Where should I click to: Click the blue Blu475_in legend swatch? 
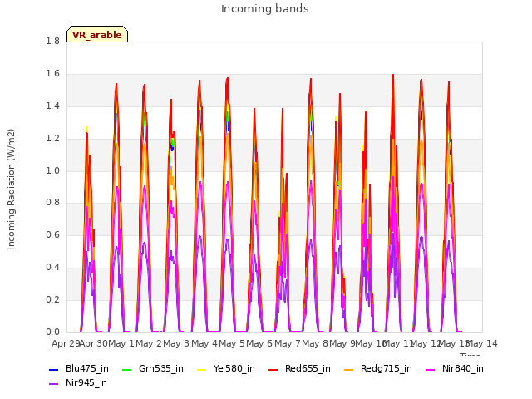click(x=53, y=369)
